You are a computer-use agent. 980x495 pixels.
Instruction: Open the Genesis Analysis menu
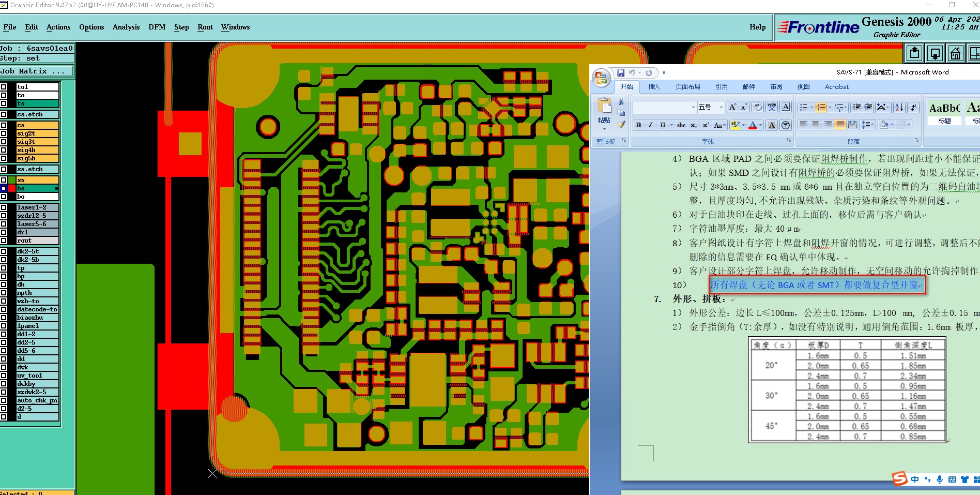tap(126, 27)
